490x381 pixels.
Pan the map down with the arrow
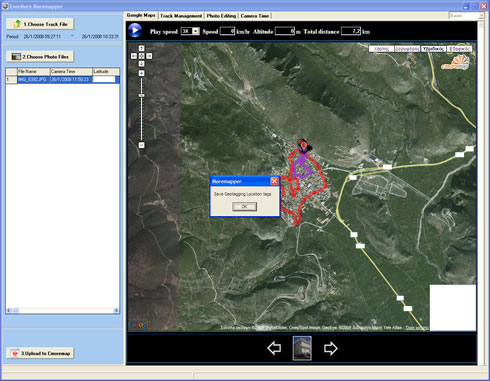(x=141, y=64)
